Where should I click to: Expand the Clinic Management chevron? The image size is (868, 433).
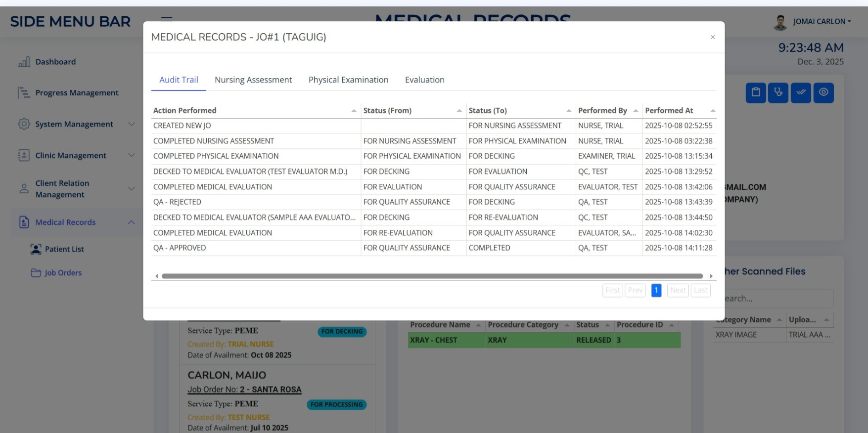131,155
